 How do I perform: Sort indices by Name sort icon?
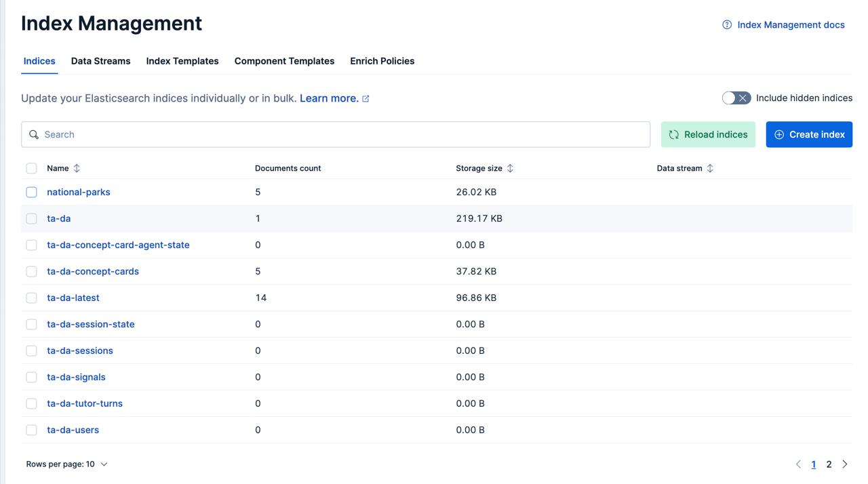77,168
